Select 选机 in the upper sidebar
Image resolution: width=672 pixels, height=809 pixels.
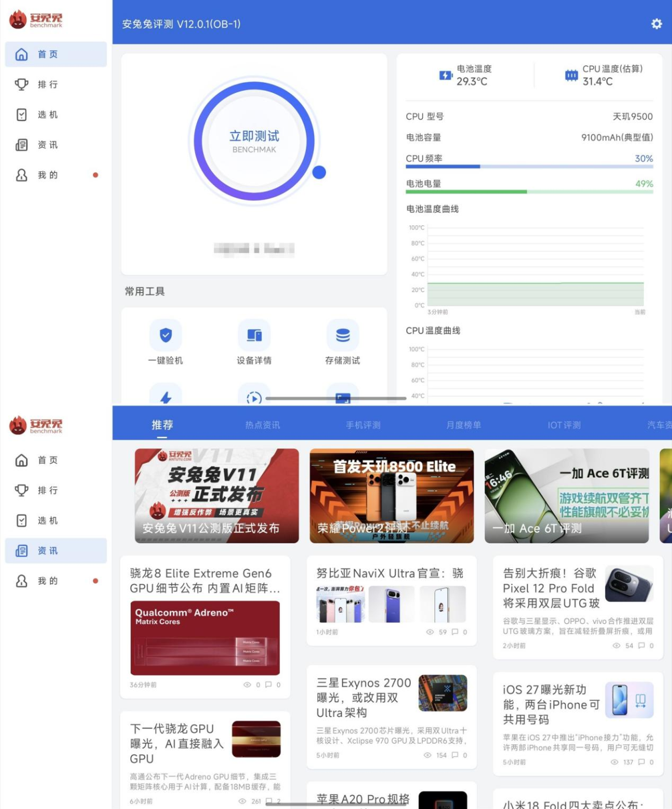pyautogui.click(x=56, y=115)
